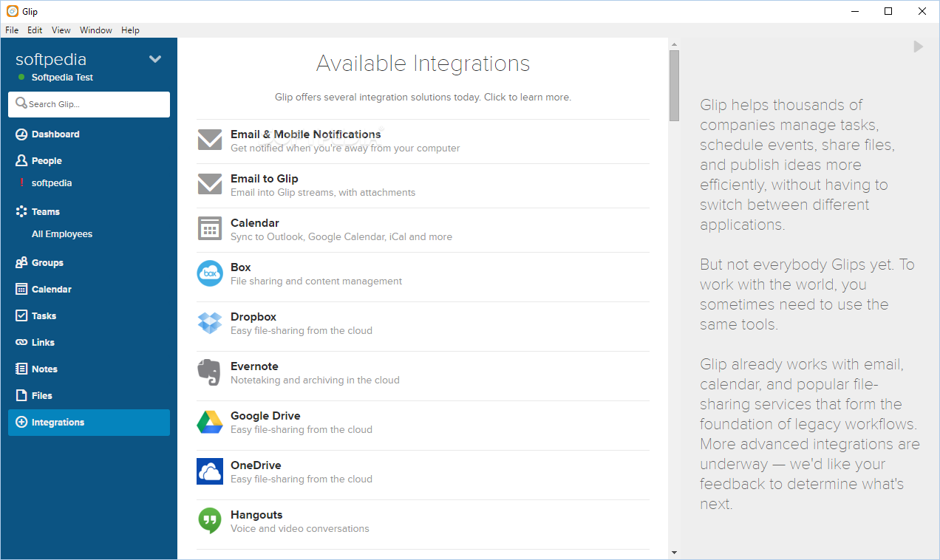The height and width of the screenshot is (560, 940).
Task: Open the Calendar sync integration
Action: point(423,230)
